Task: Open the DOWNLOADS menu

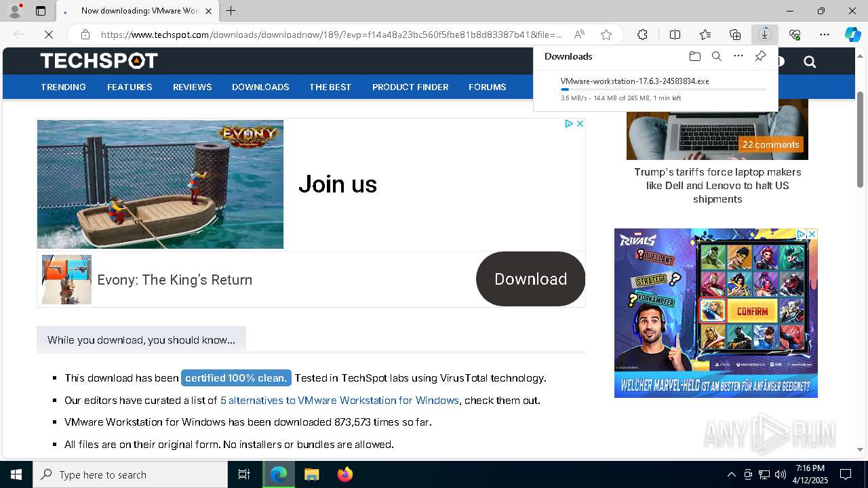Action: (260, 87)
